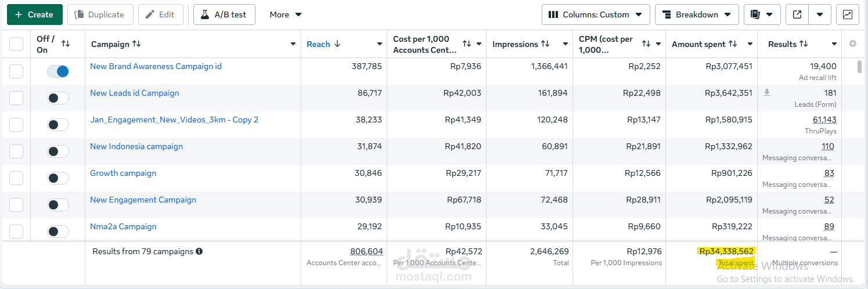Open the Columns: Custom dropdown
The height and width of the screenshot is (289, 868).
pos(595,15)
